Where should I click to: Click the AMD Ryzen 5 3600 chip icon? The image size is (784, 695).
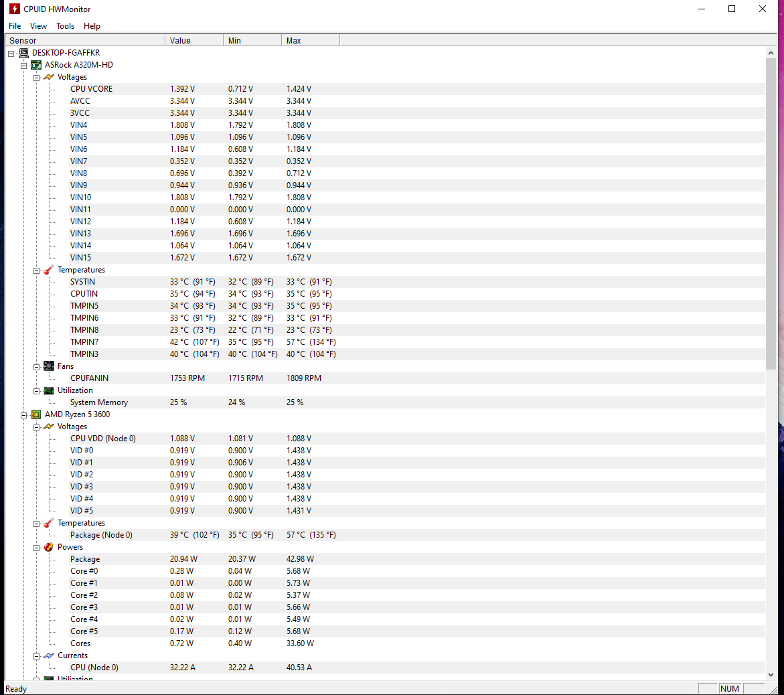tap(36, 414)
